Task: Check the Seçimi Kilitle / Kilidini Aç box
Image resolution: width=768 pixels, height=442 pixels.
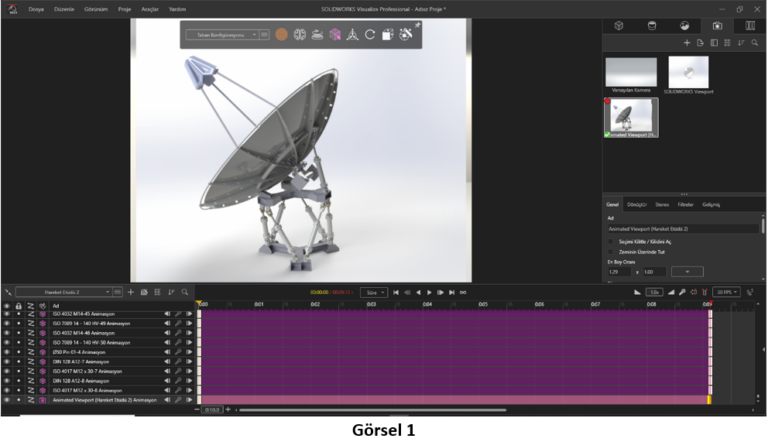Action: pyautogui.click(x=612, y=241)
